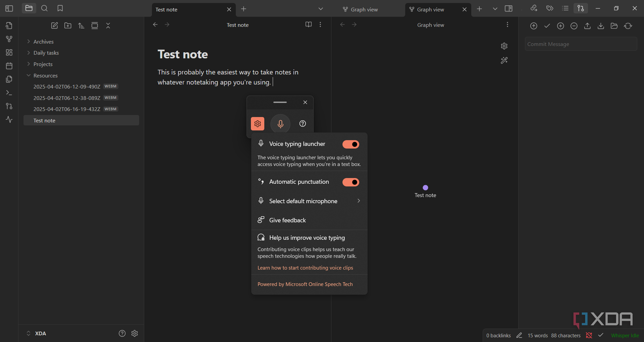Collapse all folders icon in explorer
Image resolution: width=644 pixels, height=342 pixels.
[108, 25]
